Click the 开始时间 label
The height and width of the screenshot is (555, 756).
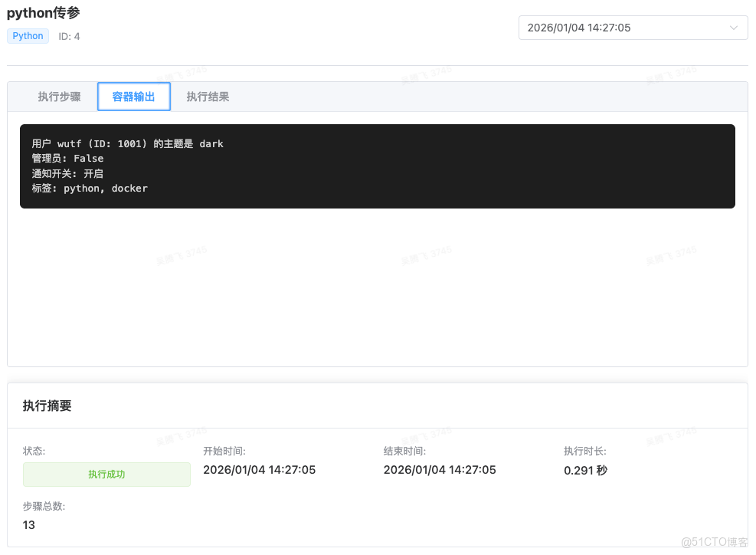[224, 452]
